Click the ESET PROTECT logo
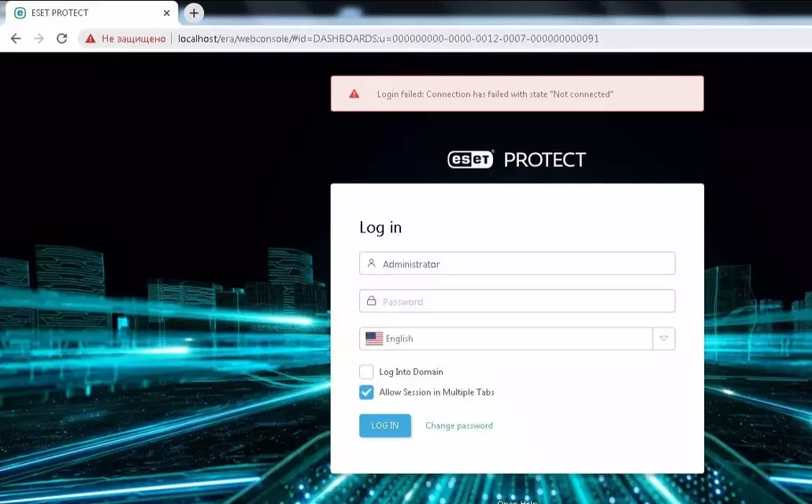812x504 pixels. (x=517, y=160)
